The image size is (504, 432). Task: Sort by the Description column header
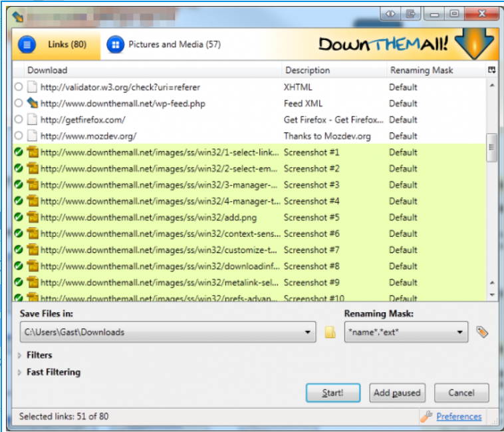pos(334,70)
